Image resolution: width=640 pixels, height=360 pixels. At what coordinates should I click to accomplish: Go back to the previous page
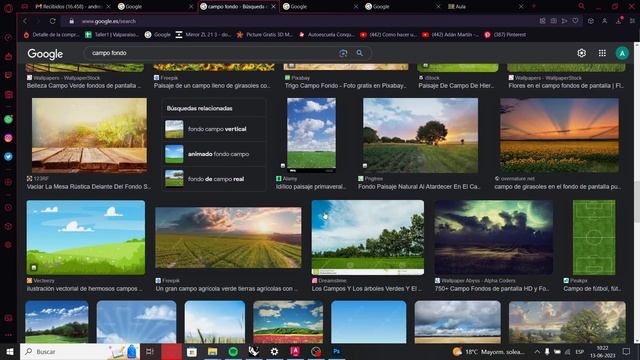(x=25, y=21)
